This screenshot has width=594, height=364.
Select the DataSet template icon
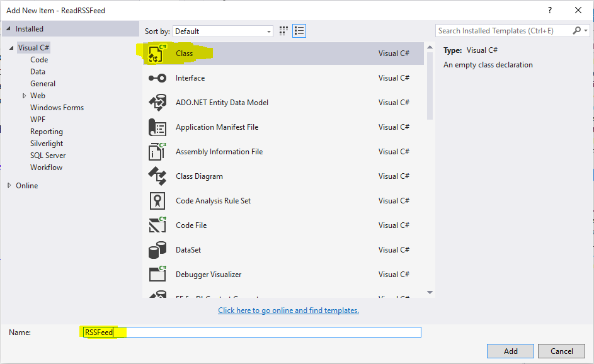pyautogui.click(x=157, y=250)
